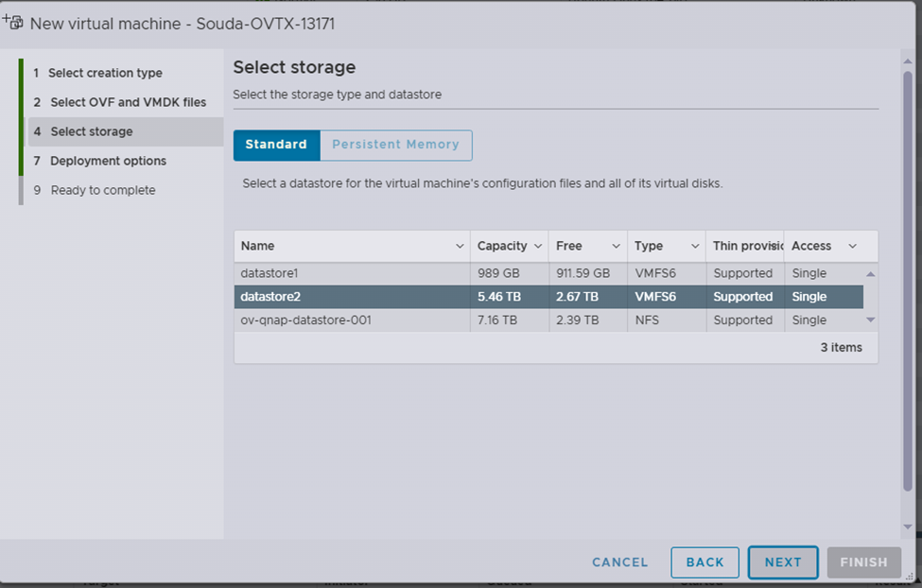Click the NEXT button
The height and width of the screenshot is (588, 922).
[x=783, y=562]
